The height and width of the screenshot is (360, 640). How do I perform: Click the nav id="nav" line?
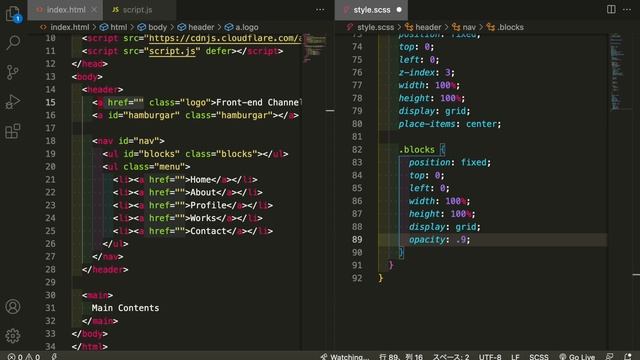128,141
